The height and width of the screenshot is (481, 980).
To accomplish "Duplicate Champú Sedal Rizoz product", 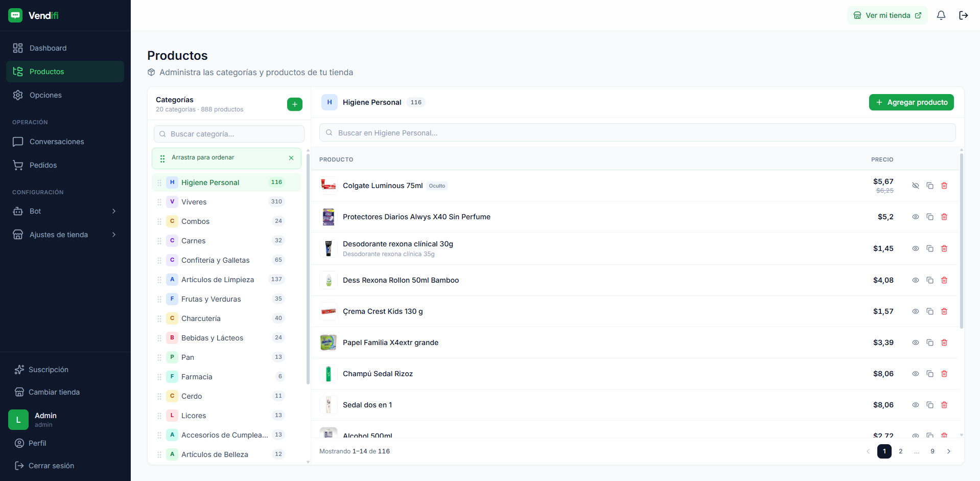I will pyautogui.click(x=930, y=374).
